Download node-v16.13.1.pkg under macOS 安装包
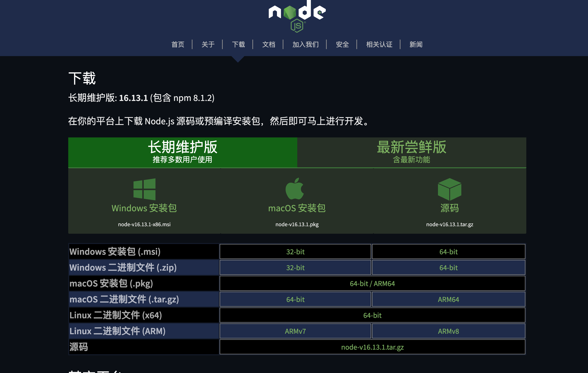This screenshot has height=373, width=588. pos(297,224)
